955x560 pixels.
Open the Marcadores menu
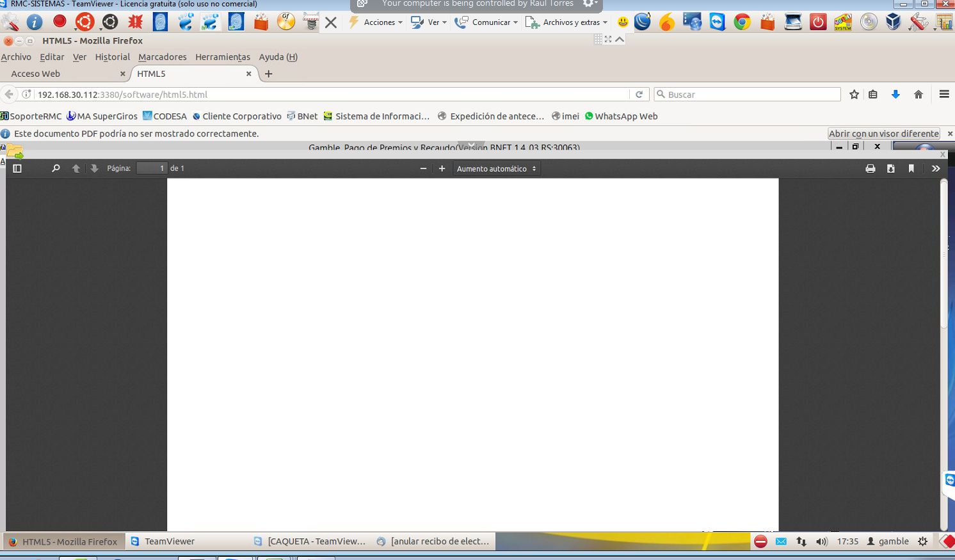(163, 57)
